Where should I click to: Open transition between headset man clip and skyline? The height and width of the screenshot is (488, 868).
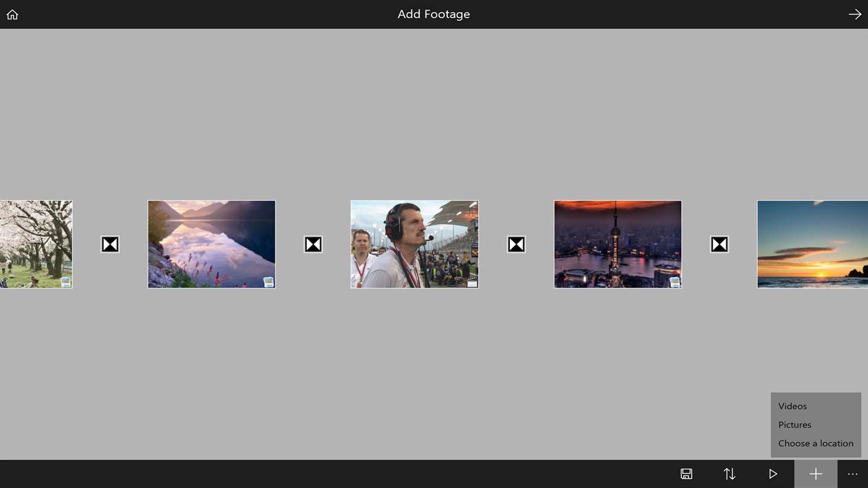(516, 244)
